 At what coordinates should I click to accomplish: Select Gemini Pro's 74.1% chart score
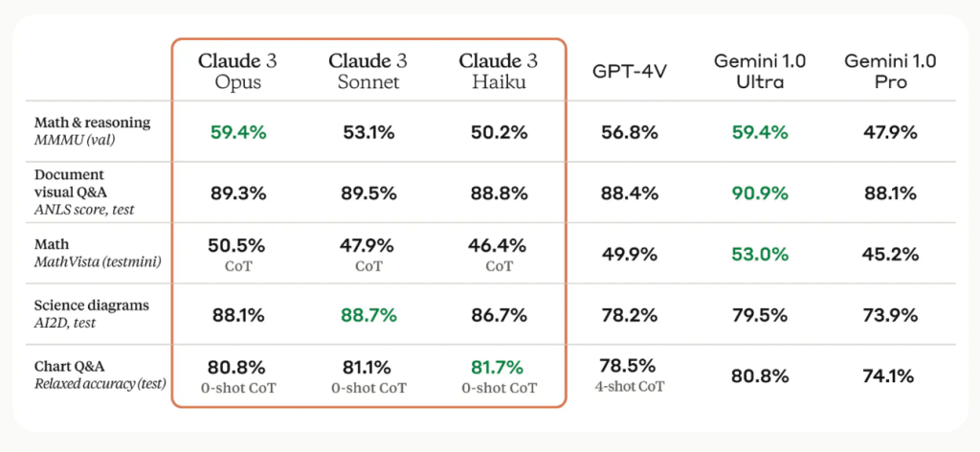click(890, 376)
